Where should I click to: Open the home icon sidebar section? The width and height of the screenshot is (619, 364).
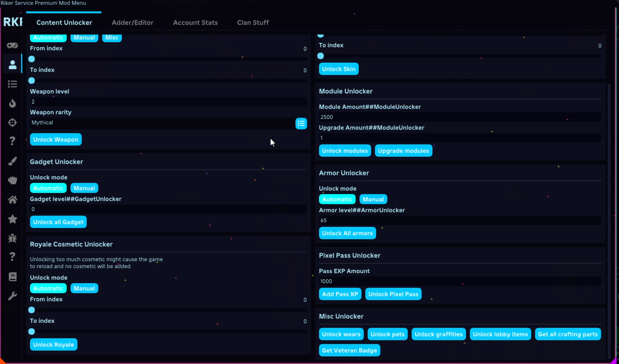[x=12, y=199]
